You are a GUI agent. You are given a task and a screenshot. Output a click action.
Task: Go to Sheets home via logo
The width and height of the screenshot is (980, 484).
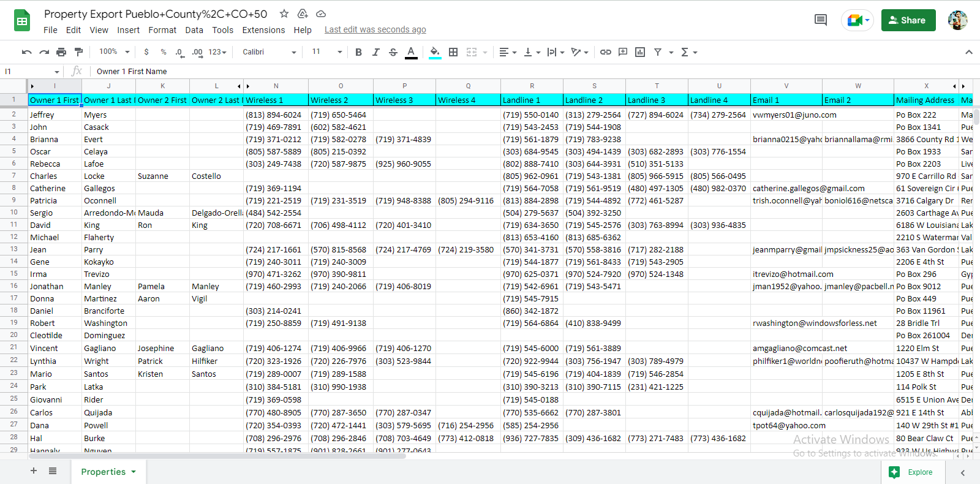point(22,20)
